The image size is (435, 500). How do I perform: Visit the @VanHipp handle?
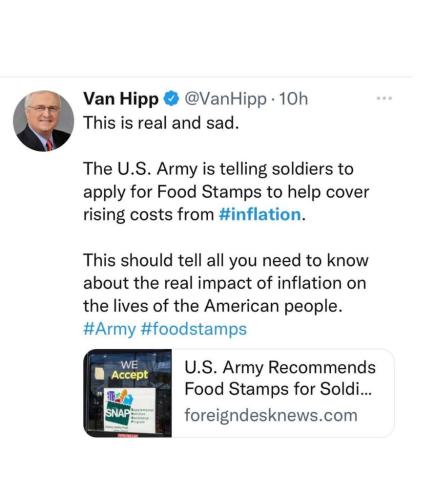click(x=225, y=99)
